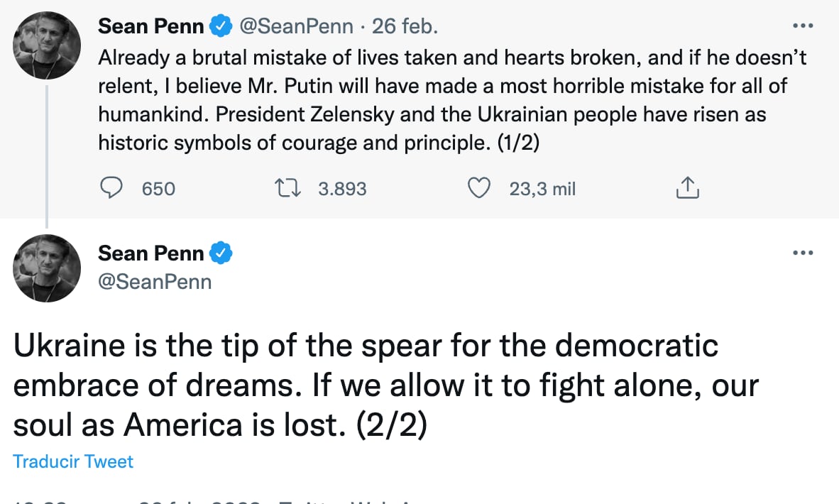This screenshot has width=839, height=504.
Task: Open Sean Penn's avatar in second tweet
Action: (47, 267)
